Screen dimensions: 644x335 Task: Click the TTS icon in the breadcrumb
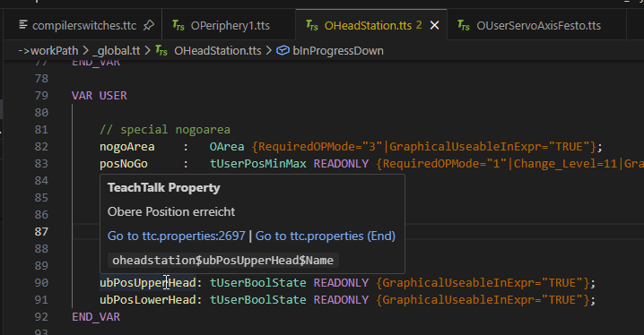click(161, 51)
